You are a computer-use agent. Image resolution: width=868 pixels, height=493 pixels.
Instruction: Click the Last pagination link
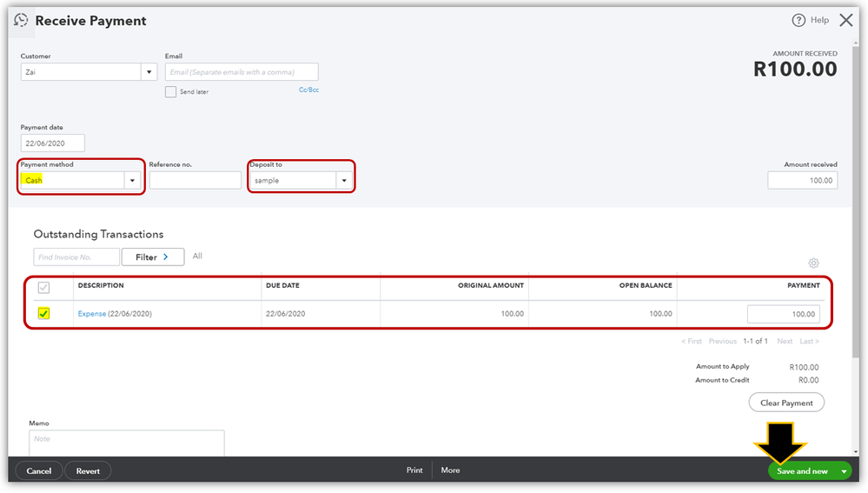click(x=809, y=341)
